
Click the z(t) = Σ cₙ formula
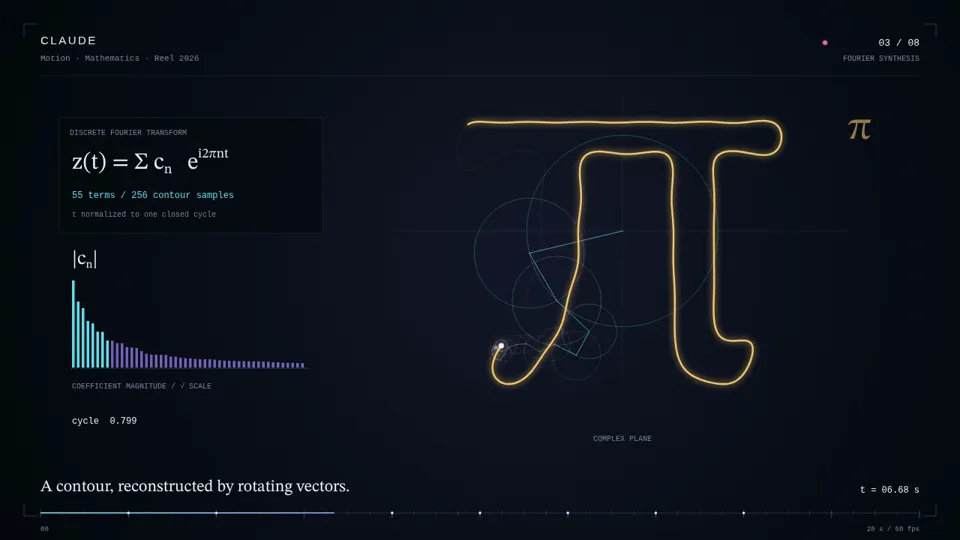point(150,161)
